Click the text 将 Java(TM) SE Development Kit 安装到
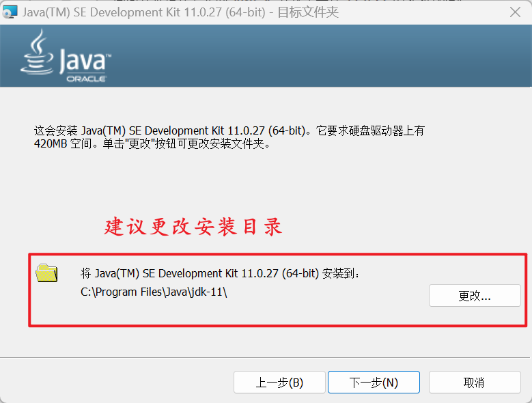 (x=220, y=273)
